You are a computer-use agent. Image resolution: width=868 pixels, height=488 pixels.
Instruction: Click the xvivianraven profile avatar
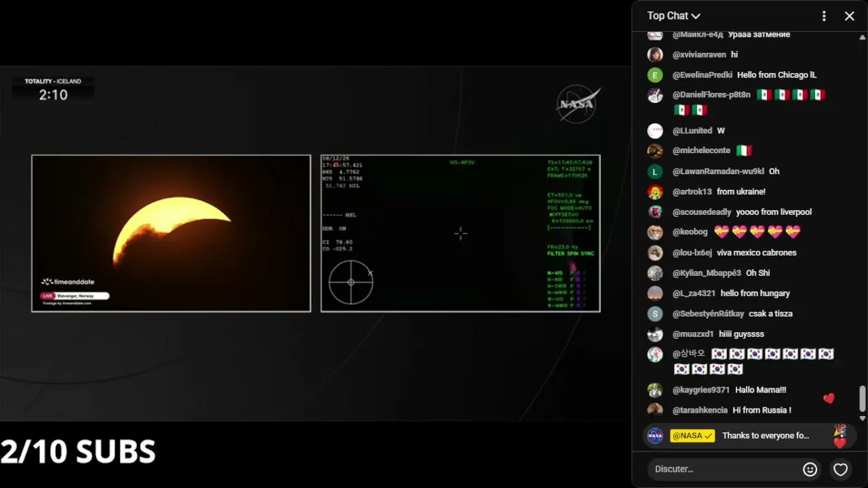tap(655, 55)
